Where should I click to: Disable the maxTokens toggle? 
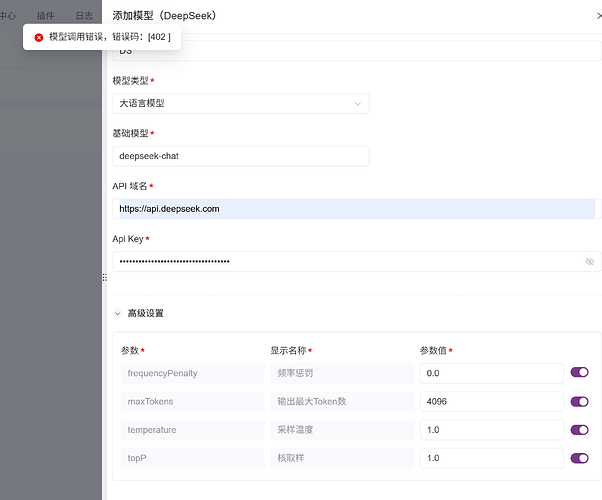[x=579, y=402]
